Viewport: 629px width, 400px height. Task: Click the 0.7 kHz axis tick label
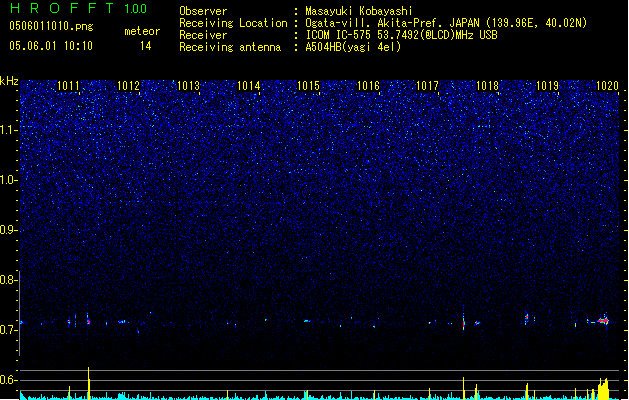coord(9,330)
